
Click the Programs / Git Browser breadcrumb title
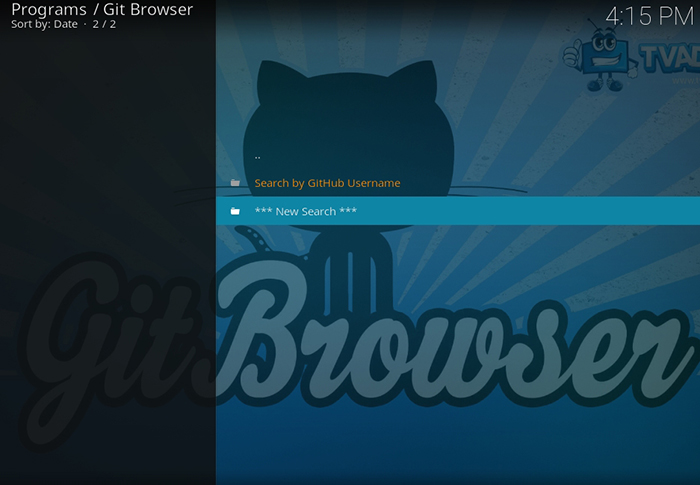click(102, 9)
